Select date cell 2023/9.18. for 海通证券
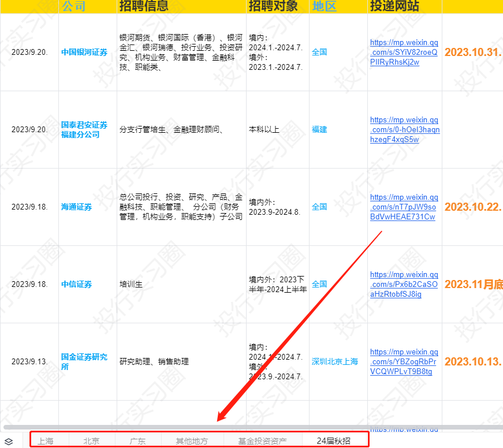Viewport: 503px width, 448px height. pyautogui.click(x=29, y=207)
